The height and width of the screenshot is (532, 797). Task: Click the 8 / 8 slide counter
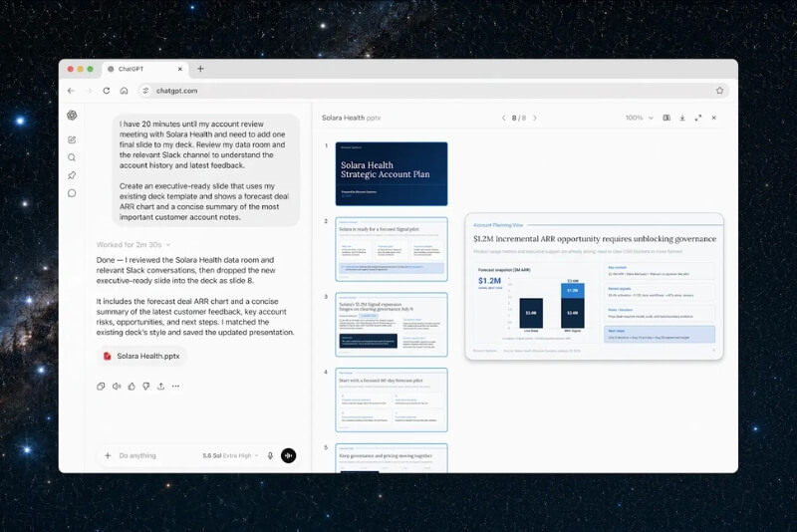[x=519, y=118]
